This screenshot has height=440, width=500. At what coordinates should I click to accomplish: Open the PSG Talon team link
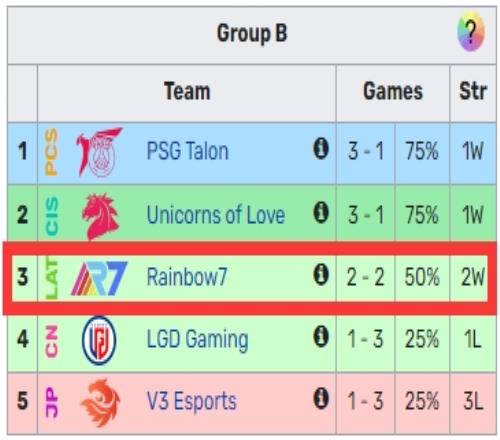tap(188, 151)
